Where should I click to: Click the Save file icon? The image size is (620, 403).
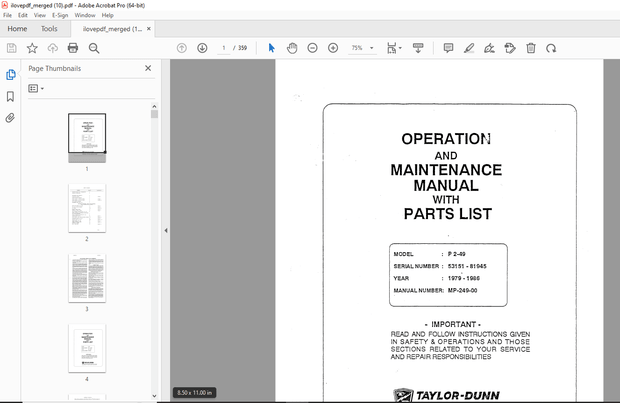tap(11, 48)
